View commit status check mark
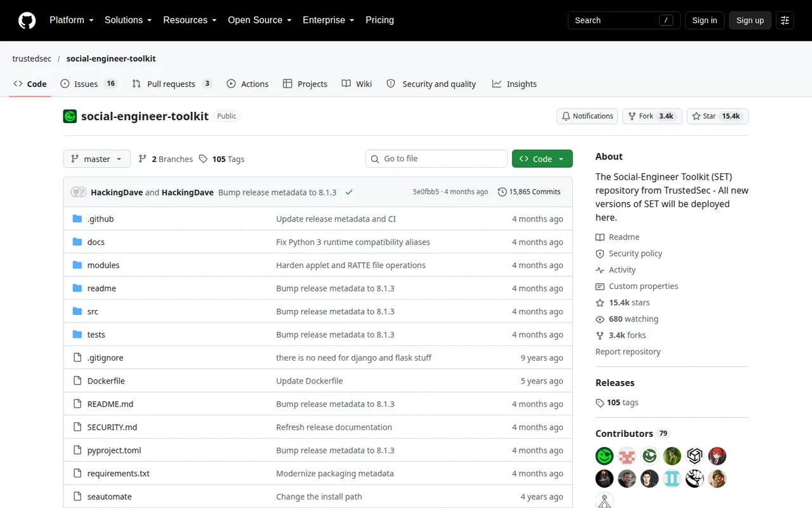This screenshot has height=508, width=812. click(x=349, y=192)
